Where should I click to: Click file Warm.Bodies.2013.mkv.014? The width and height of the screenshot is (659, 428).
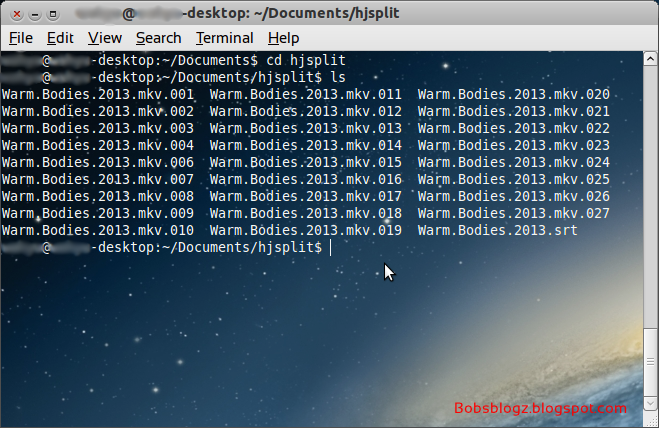coord(306,145)
